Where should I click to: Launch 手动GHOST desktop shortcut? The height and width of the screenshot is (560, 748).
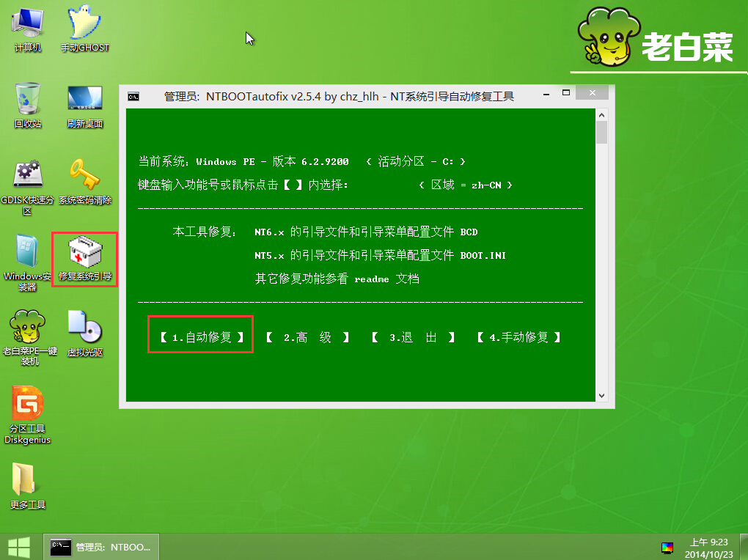tap(85, 29)
